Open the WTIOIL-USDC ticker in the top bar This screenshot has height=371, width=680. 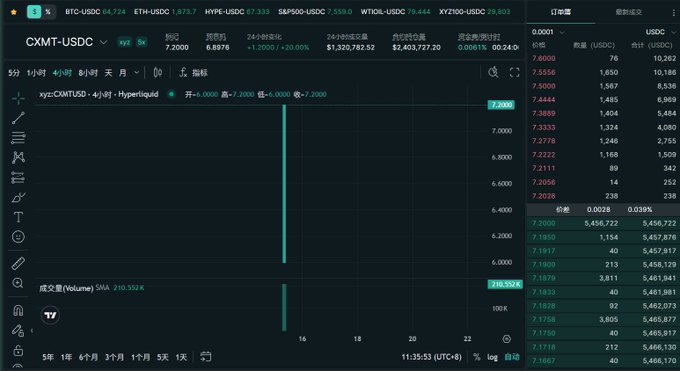point(395,12)
